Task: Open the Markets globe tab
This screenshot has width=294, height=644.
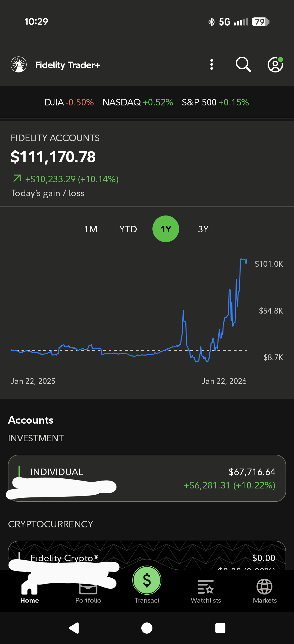Action: [265, 591]
